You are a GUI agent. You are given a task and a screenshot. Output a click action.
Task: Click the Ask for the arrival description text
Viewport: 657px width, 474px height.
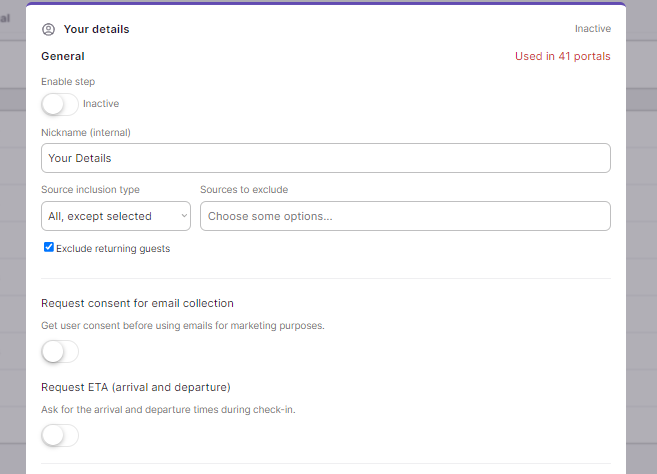pyautogui.click(x=168, y=409)
